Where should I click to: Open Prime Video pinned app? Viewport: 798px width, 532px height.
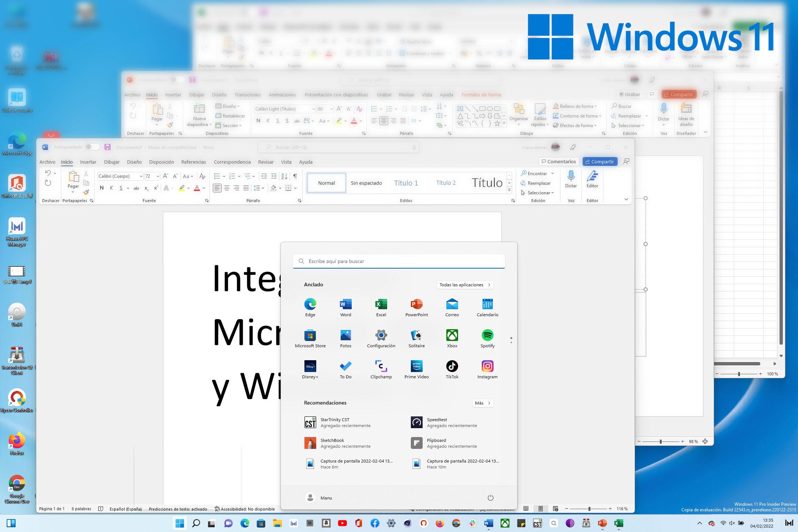coord(416,369)
